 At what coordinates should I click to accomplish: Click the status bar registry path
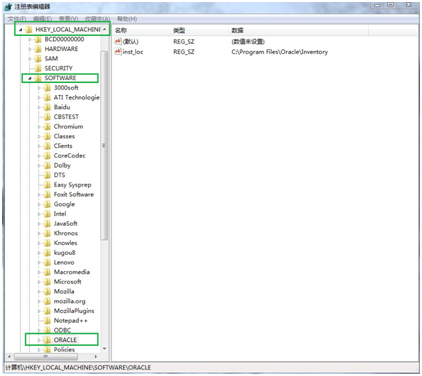click(78, 367)
